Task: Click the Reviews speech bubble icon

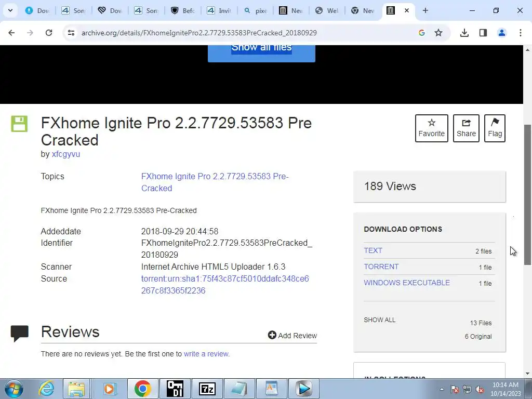Action: pyautogui.click(x=19, y=334)
